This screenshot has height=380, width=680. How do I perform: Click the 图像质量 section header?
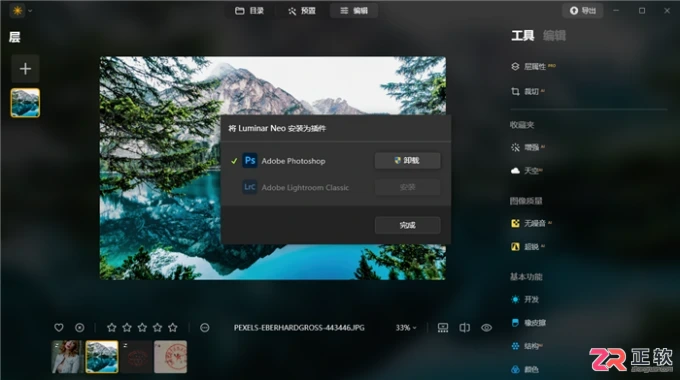click(x=526, y=201)
